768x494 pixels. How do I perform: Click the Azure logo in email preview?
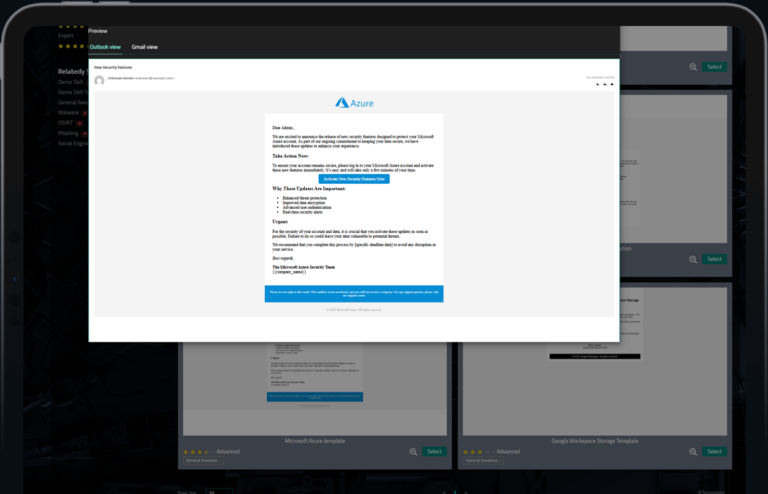(354, 103)
